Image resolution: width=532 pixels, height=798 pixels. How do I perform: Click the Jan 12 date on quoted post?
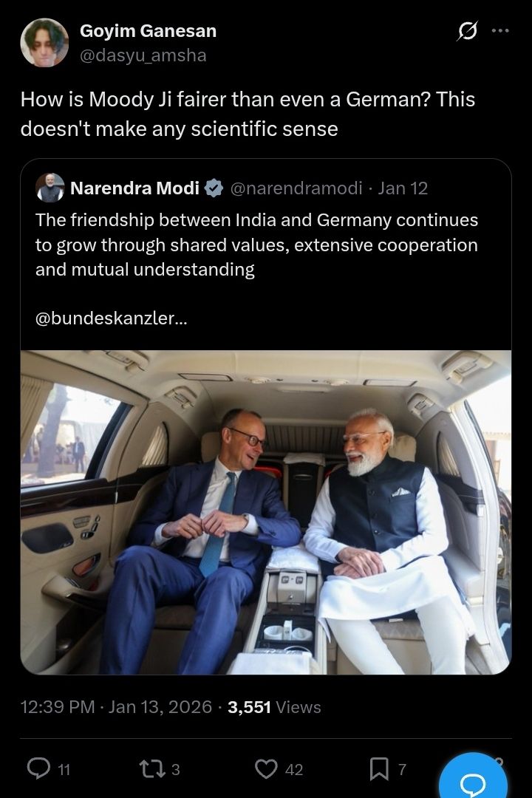(x=403, y=188)
